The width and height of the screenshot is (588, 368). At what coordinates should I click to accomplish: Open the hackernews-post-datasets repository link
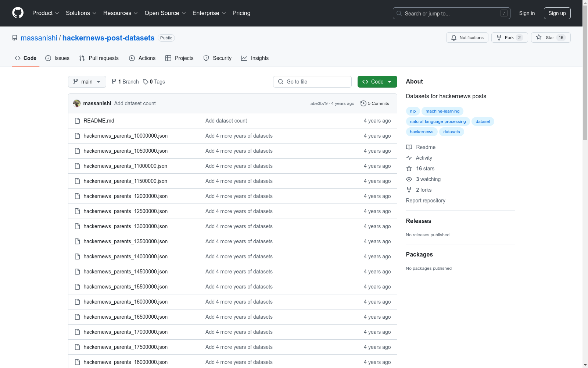tap(108, 38)
